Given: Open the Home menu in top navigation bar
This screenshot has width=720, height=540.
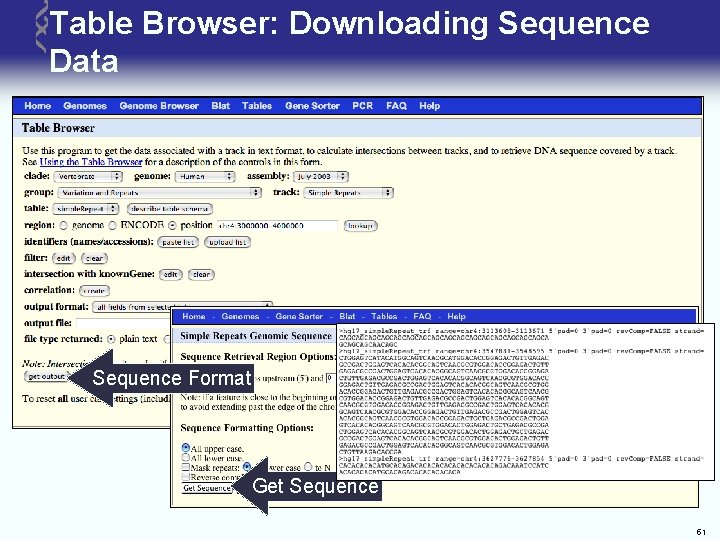Looking at the screenshot, I should tap(38, 106).
